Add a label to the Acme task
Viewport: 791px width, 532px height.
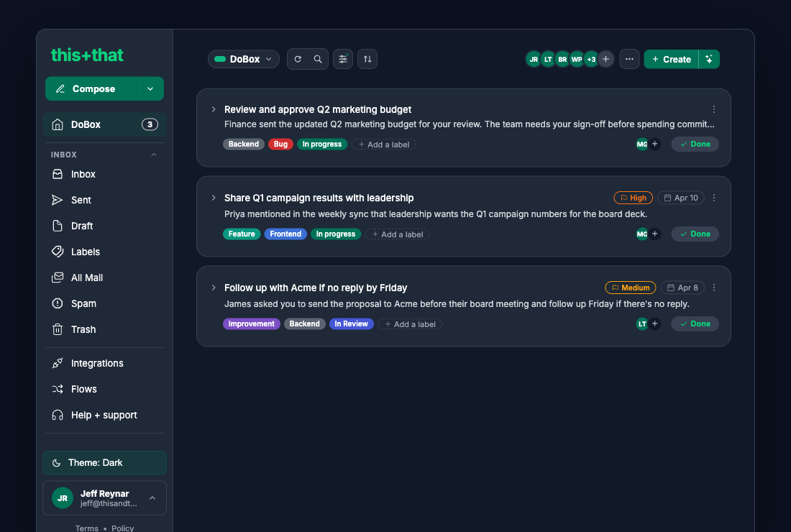point(410,324)
